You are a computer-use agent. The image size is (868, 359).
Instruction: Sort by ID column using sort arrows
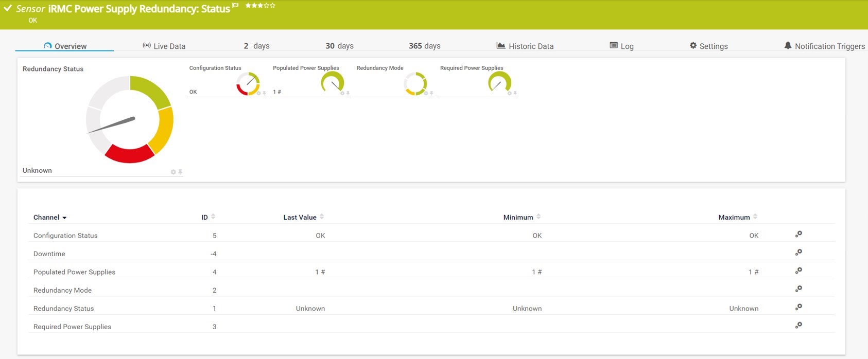click(x=213, y=217)
